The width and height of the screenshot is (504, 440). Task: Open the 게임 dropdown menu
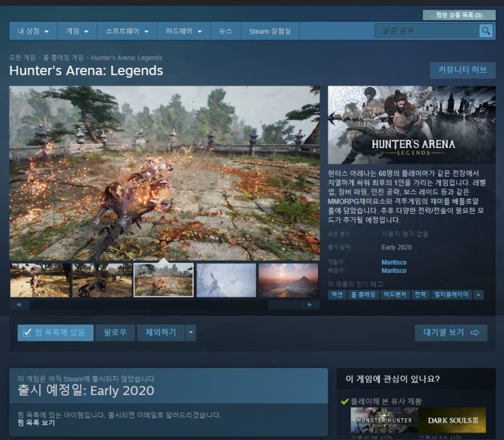[x=77, y=31]
